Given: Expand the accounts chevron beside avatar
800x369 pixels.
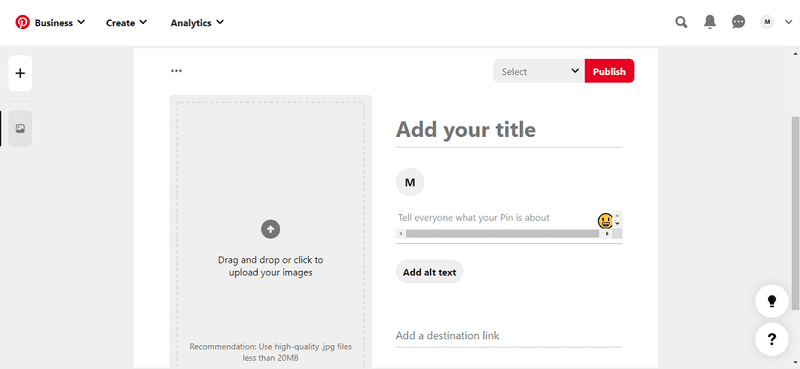Looking at the screenshot, I should 788,22.
